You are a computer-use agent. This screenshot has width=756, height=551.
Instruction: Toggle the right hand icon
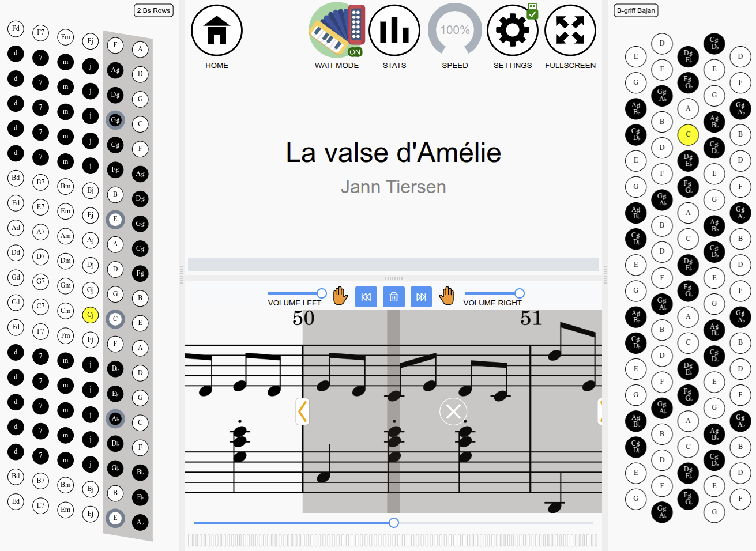pyautogui.click(x=447, y=296)
